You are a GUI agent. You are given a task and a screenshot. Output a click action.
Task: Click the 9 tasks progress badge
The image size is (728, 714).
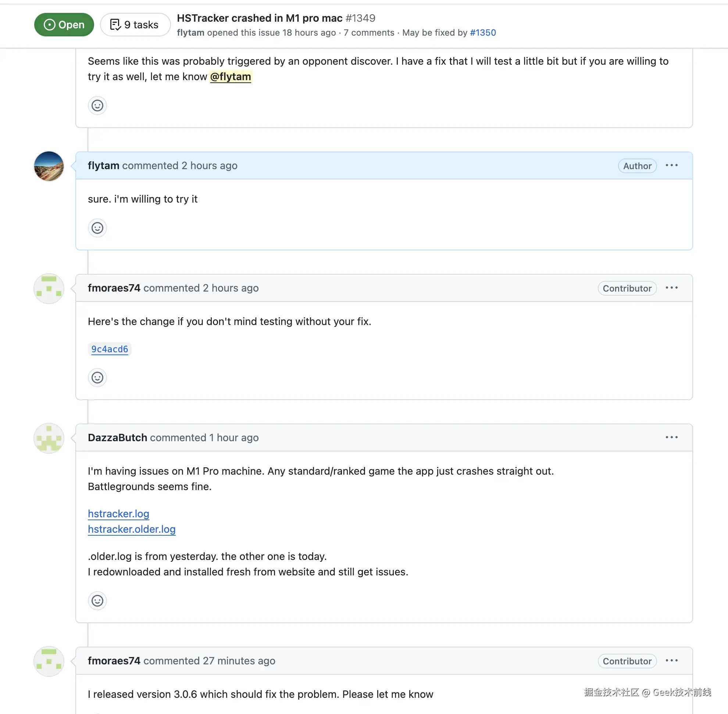point(135,25)
